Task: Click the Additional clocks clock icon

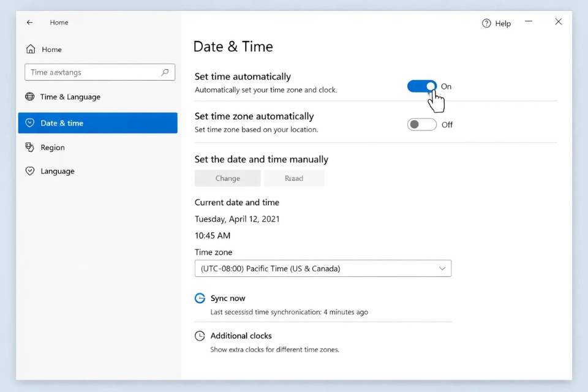Action: click(200, 336)
